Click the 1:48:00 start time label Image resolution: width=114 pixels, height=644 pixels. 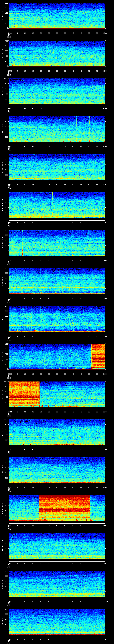[x=9, y=184]
